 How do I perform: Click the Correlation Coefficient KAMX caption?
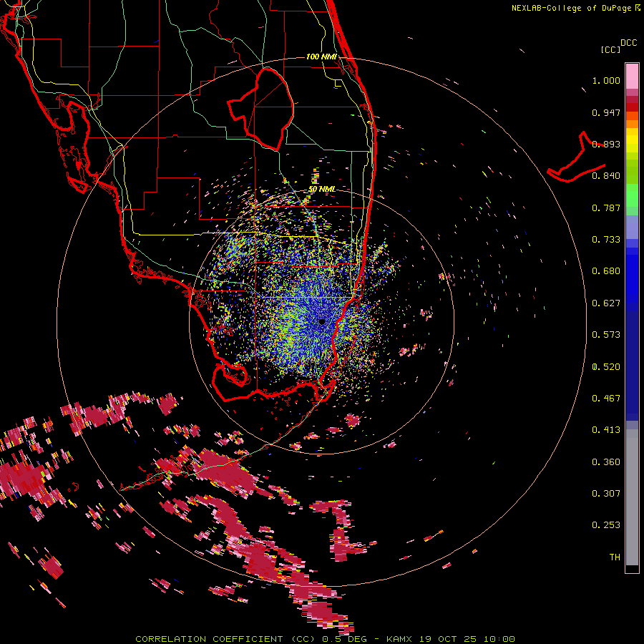tap(325, 639)
